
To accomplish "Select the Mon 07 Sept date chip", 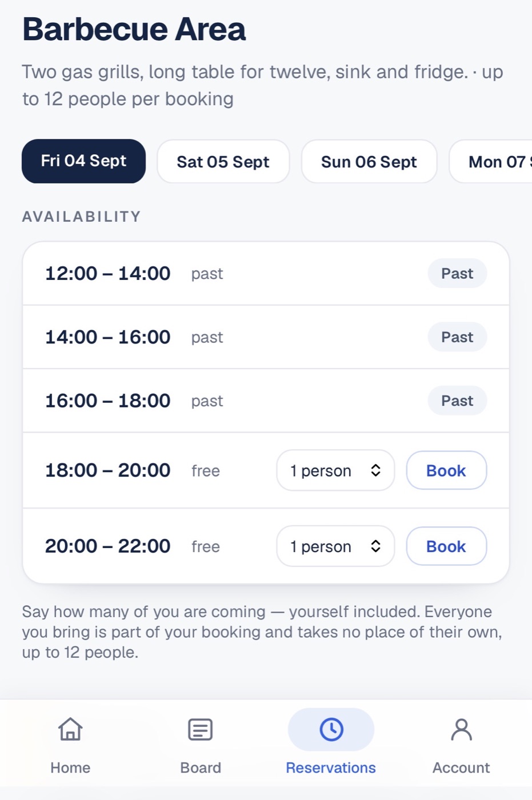I will pyautogui.click(x=491, y=162).
